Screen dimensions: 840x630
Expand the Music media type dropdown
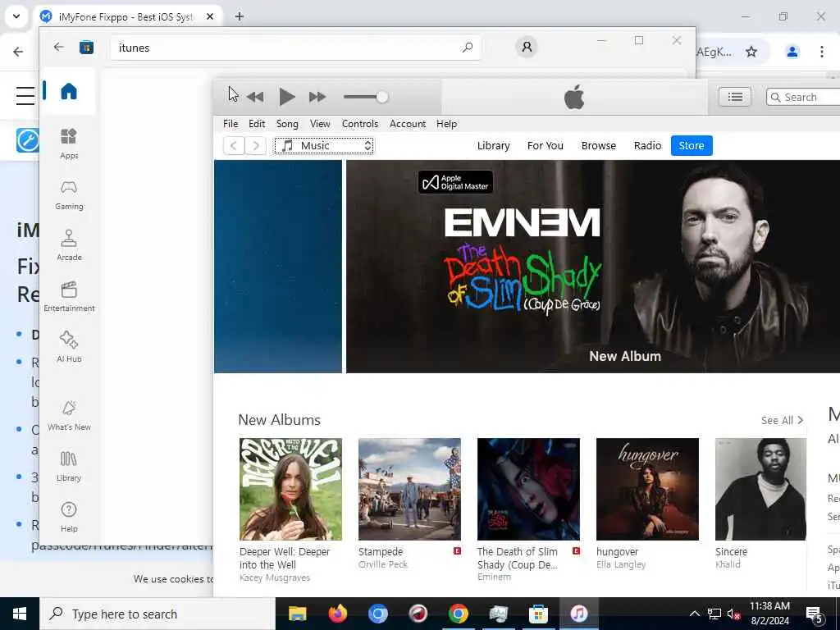pyautogui.click(x=324, y=146)
